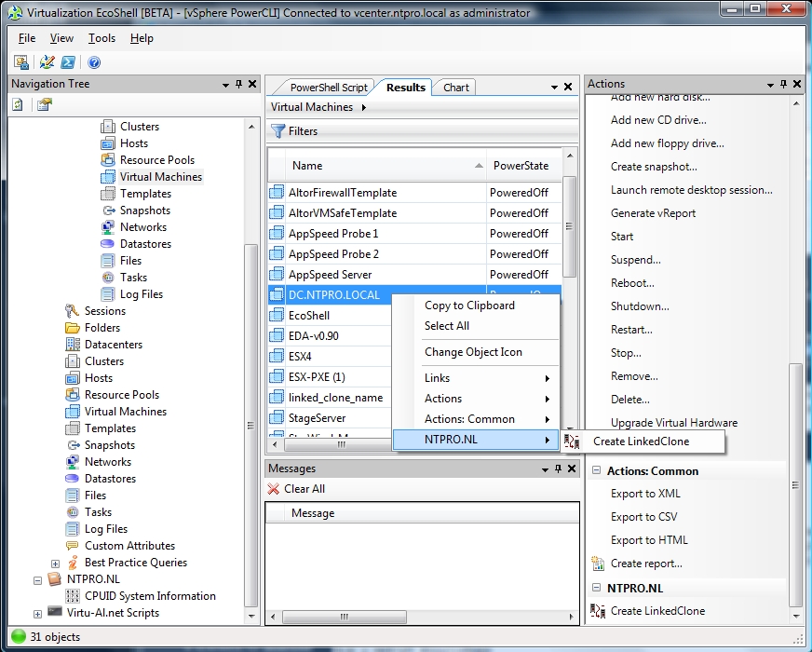Click the Navigation Tree properties icon
The height and width of the screenshot is (652, 812).
pyautogui.click(x=45, y=104)
